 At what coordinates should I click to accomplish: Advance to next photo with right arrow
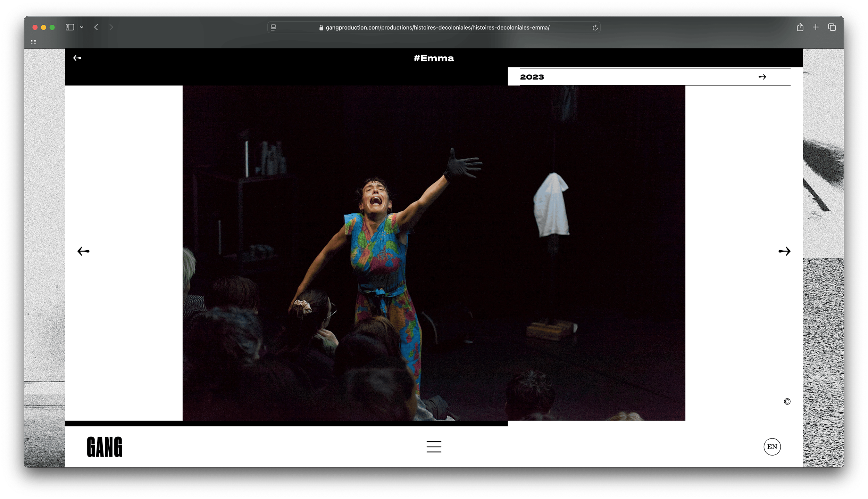[x=784, y=251]
